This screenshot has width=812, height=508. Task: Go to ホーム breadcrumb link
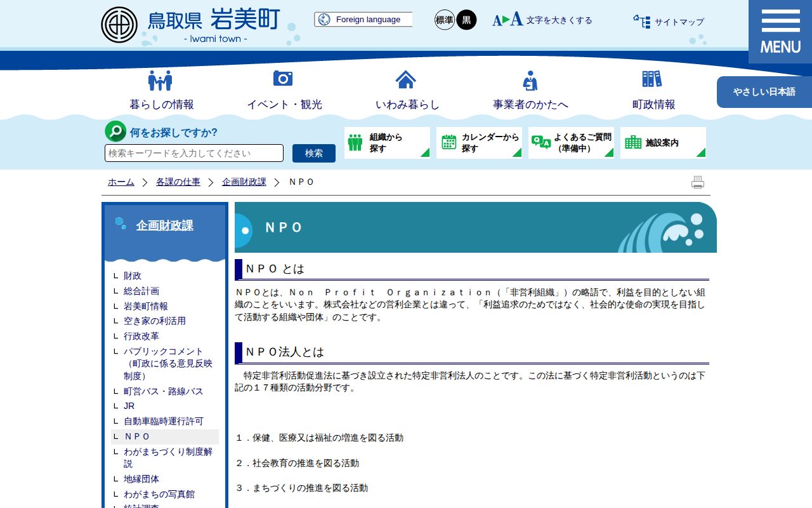[121, 182]
